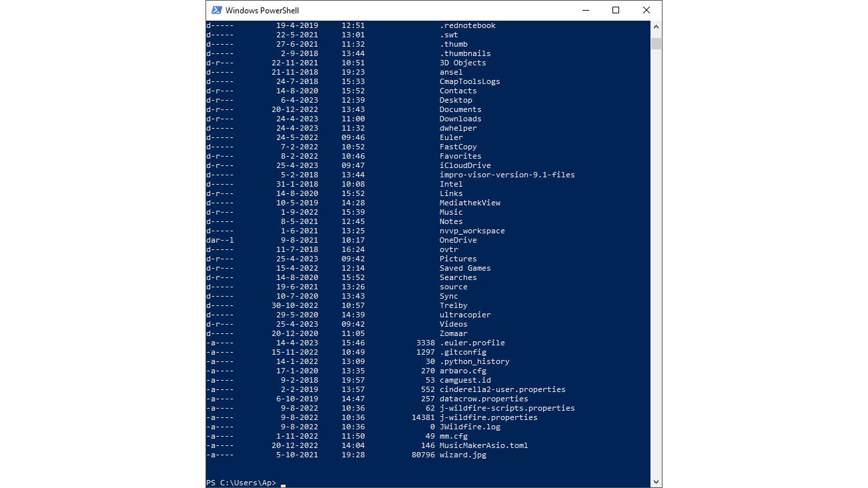Click the 'dar--l' mode attribute

click(x=220, y=240)
